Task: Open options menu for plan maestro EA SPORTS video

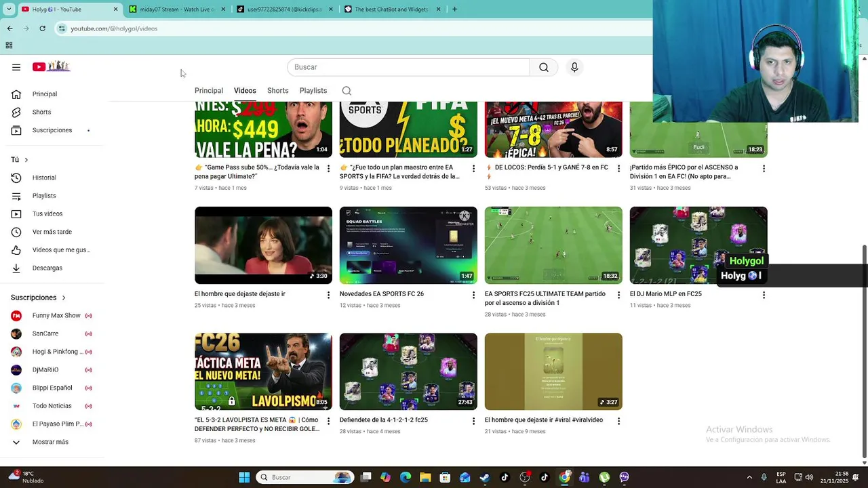Action: pos(473,168)
